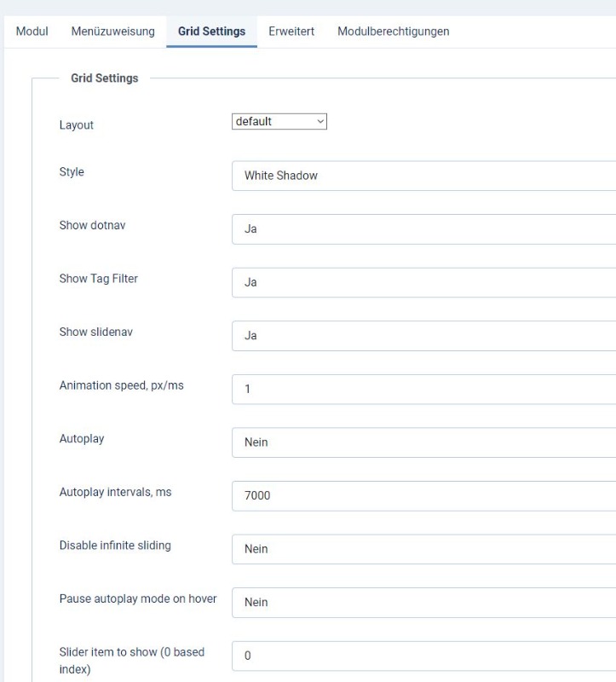This screenshot has height=682, width=616.
Task: Change the Show Tag Filter option
Action: click(x=423, y=283)
